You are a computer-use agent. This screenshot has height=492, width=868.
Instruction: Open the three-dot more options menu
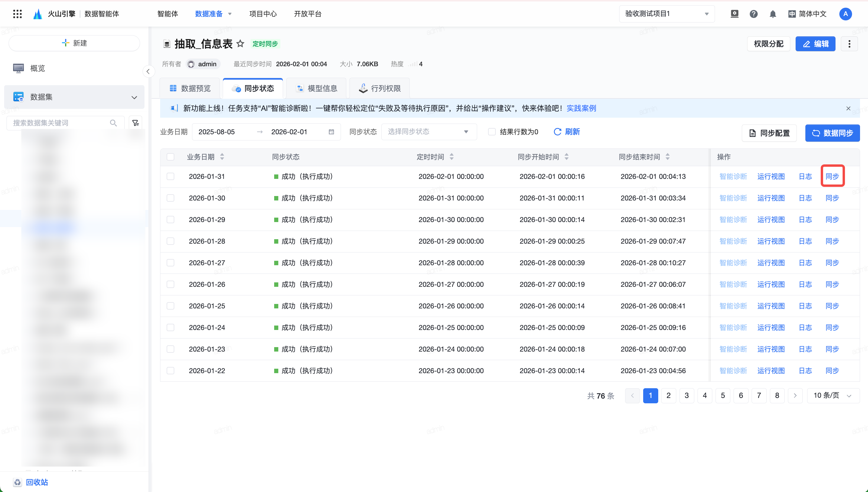click(x=849, y=44)
